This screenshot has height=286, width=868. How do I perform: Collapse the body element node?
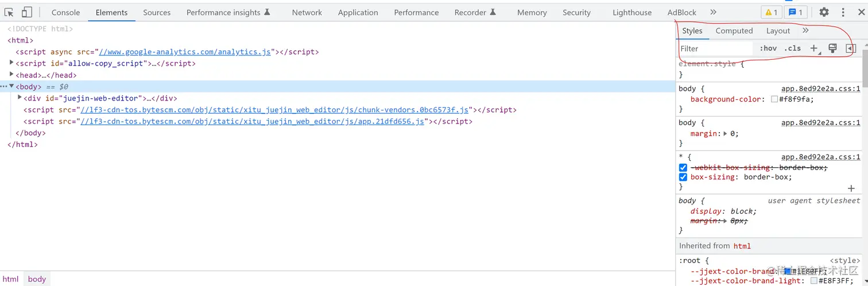tap(11, 86)
